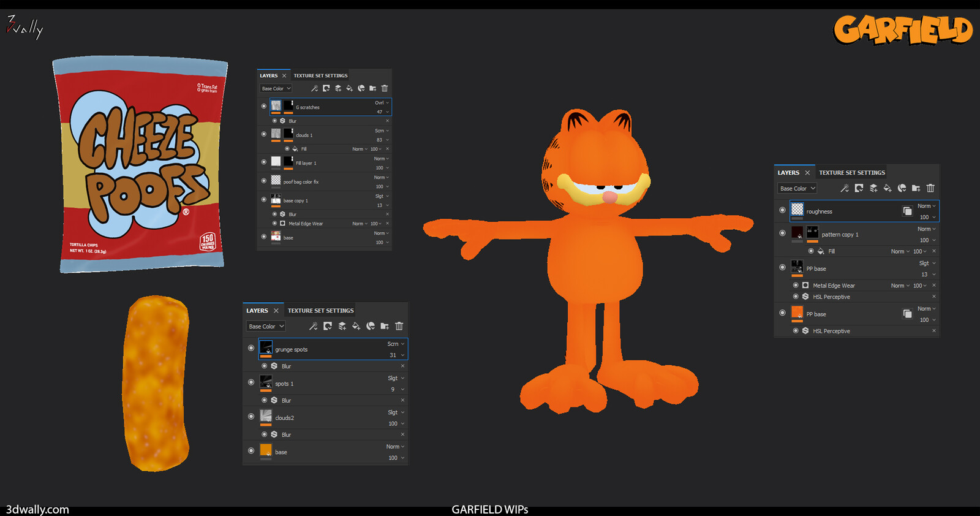Click Add layer icon in roughness layer panel
Image resolution: width=980 pixels, height=516 pixels.
(873, 188)
